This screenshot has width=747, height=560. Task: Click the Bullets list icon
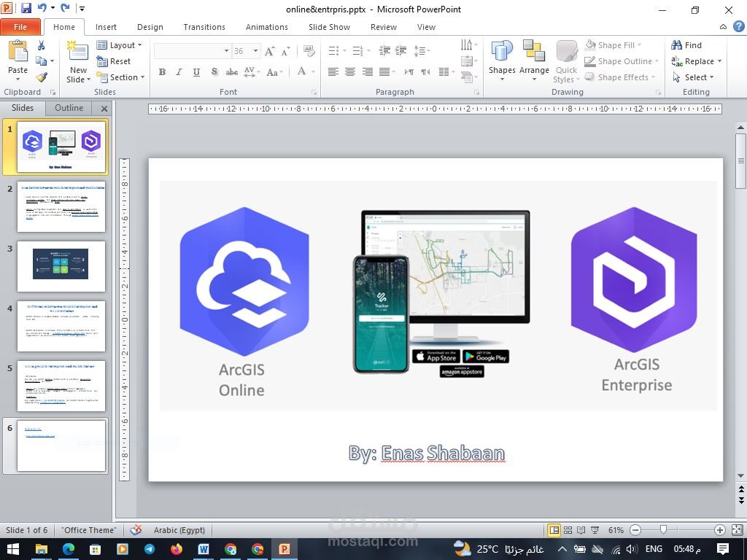(x=333, y=50)
